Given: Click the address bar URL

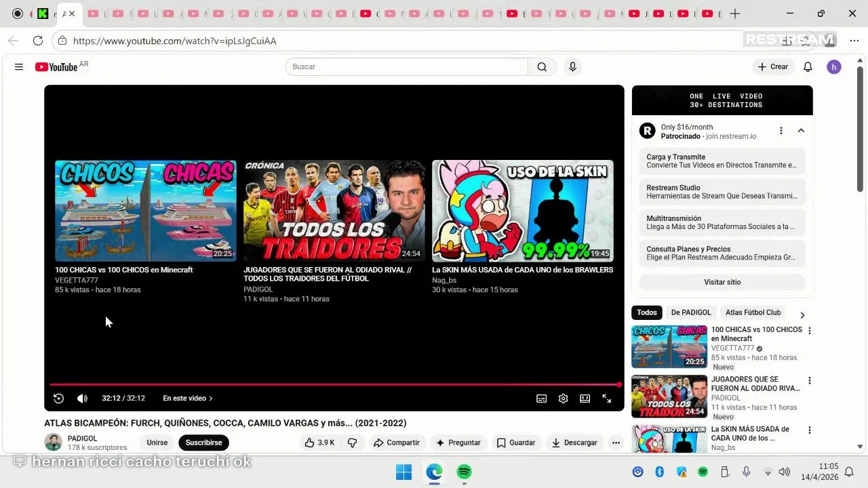Looking at the screenshot, I should pos(174,41).
